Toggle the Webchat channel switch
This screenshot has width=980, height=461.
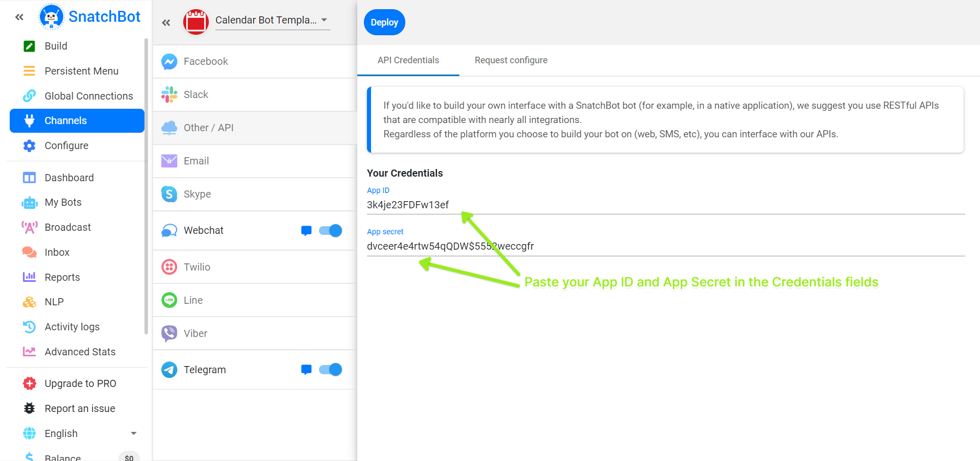330,231
